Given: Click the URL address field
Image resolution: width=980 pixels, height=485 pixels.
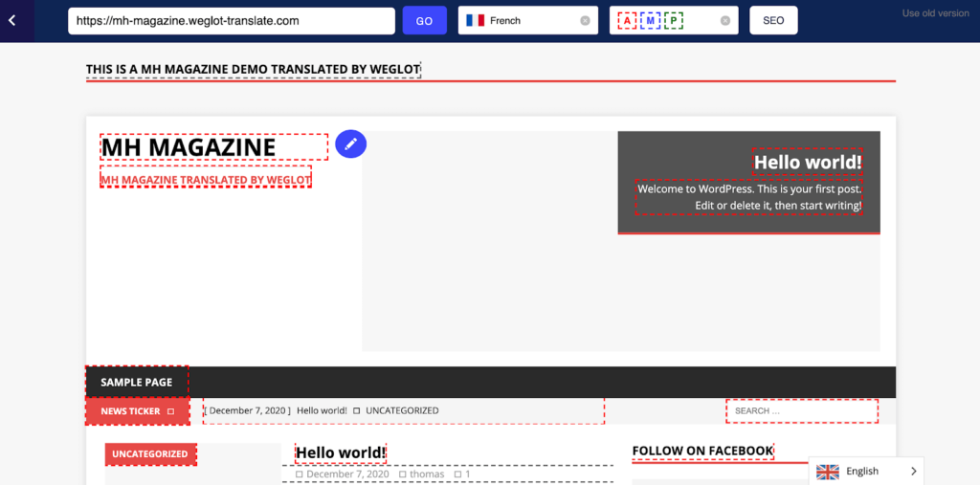Looking at the screenshot, I should pyautogui.click(x=232, y=21).
